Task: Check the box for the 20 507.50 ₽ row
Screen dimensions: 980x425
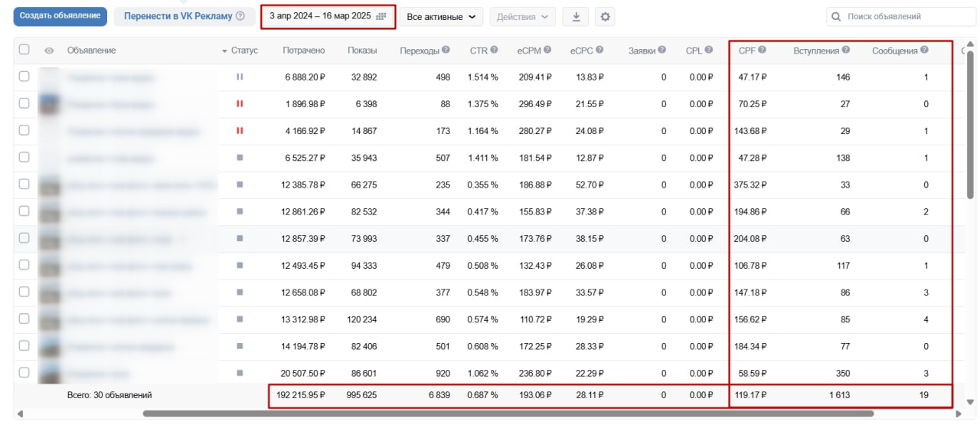Action: point(24,373)
